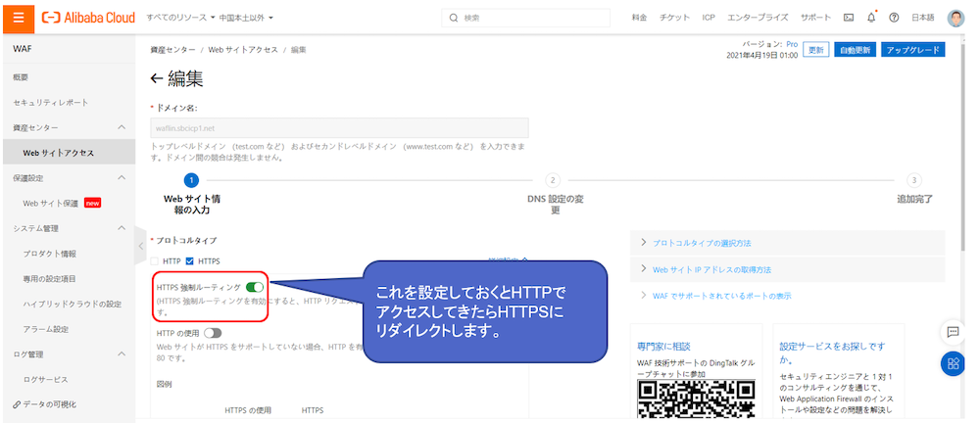Open ICP in top navigation
Image resolution: width=980 pixels, height=423 pixels.
point(709,18)
